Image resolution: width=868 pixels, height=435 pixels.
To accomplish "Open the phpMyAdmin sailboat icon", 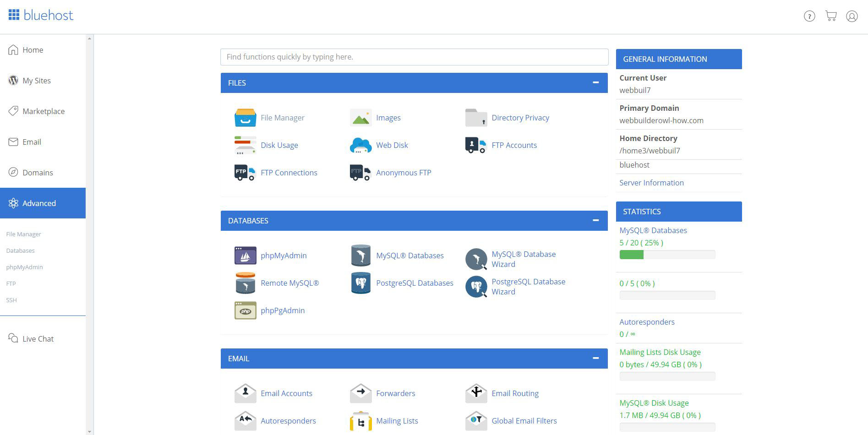I will click(x=245, y=256).
